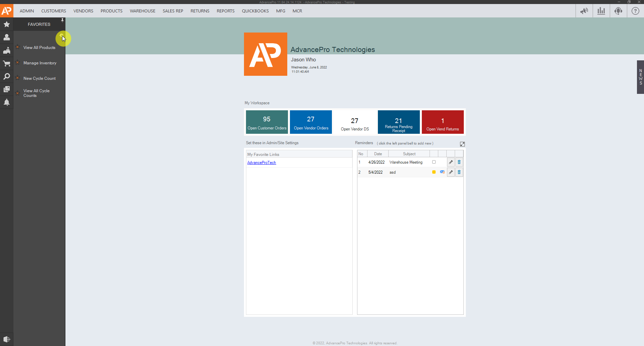Click the bar chart dashboard icon
The width and height of the screenshot is (644, 346).
[x=601, y=11]
